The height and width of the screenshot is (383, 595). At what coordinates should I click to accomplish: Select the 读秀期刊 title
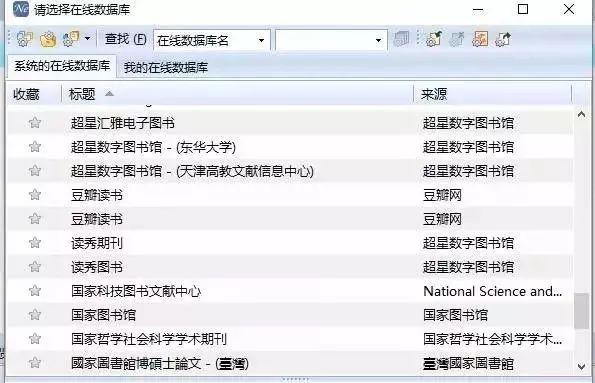pyautogui.click(x=97, y=243)
